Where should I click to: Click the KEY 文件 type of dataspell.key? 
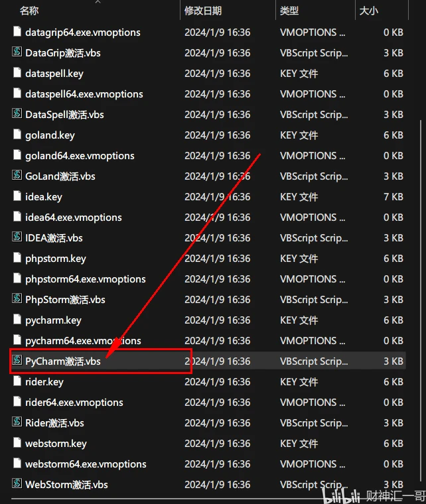299,74
